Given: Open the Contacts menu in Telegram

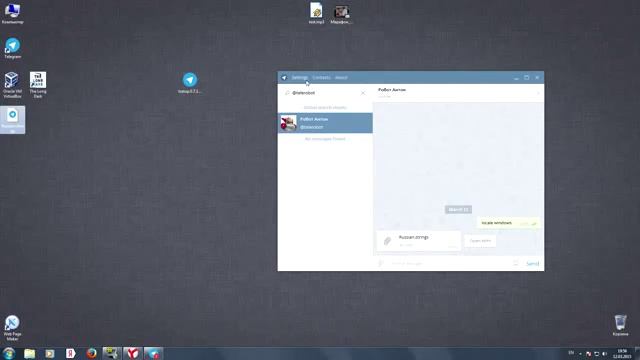Looking at the screenshot, I should [321, 78].
